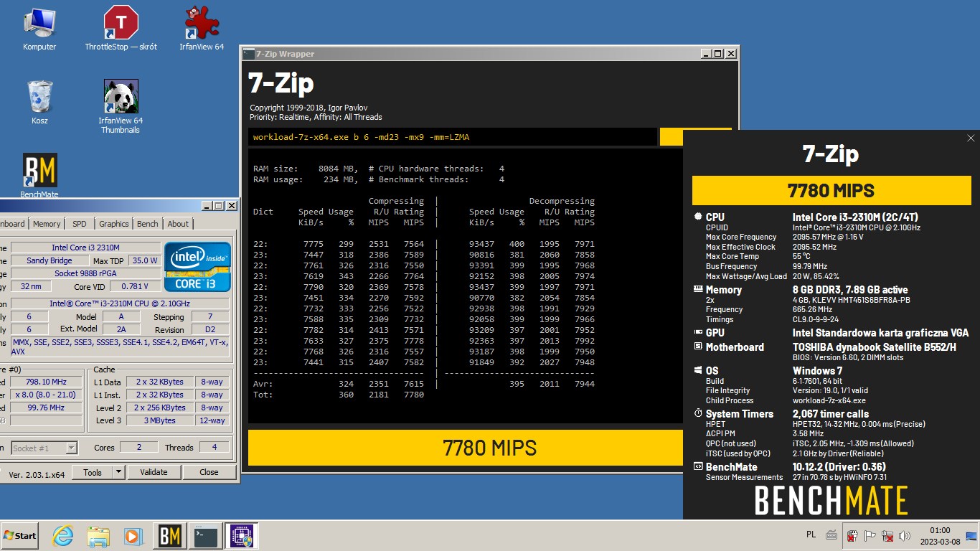This screenshot has width=980, height=551.
Task: Click the Intel Core i3 logo in CPU-Z
Action: (197, 267)
